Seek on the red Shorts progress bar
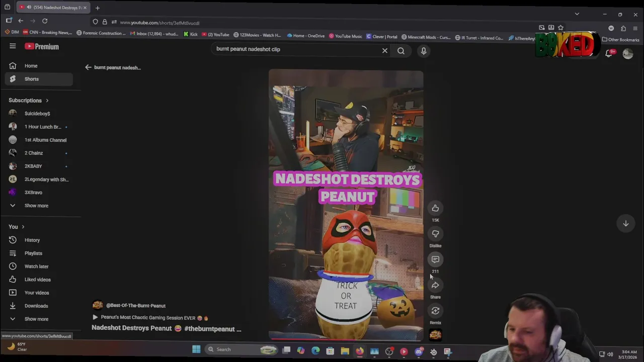The image size is (644, 362). pyautogui.click(x=346, y=339)
